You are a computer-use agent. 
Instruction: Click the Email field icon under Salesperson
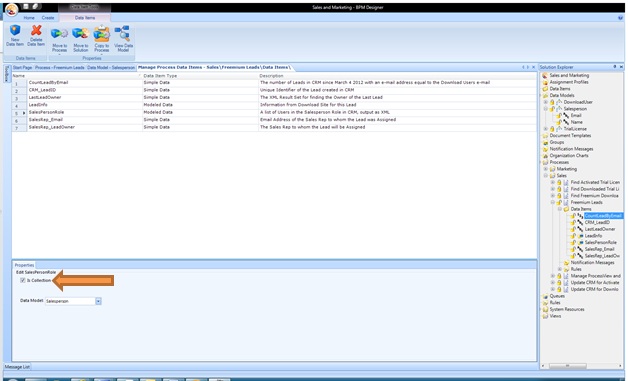click(x=566, y=115)
